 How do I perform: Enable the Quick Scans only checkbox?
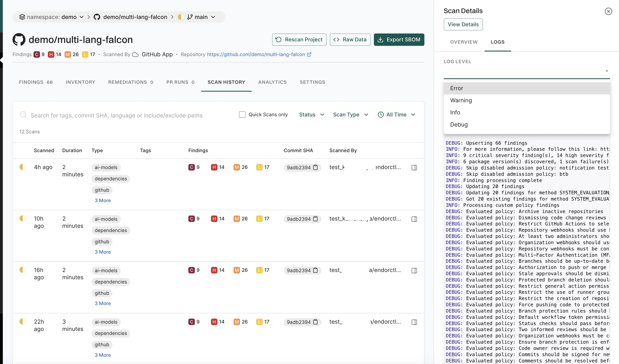(x=242, y=114)
